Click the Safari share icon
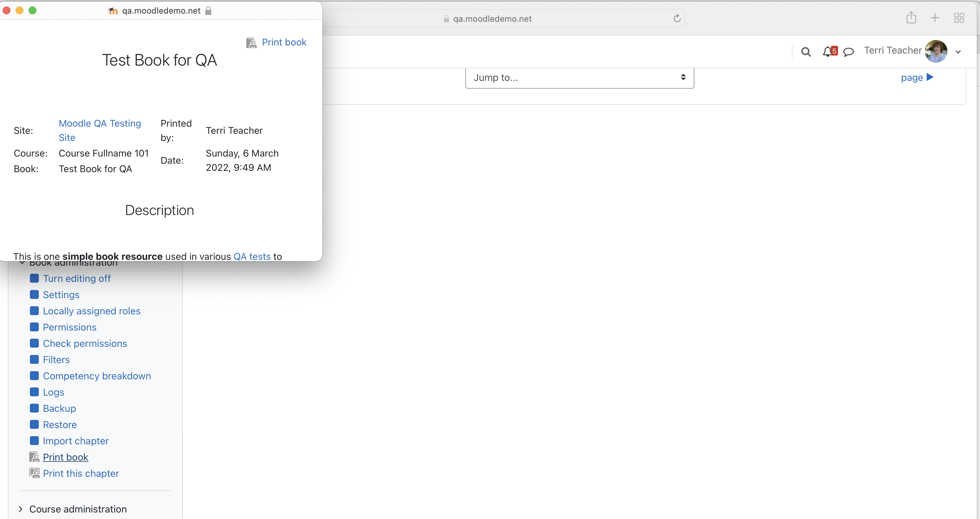Screen dimensions: 980x519 911,18
